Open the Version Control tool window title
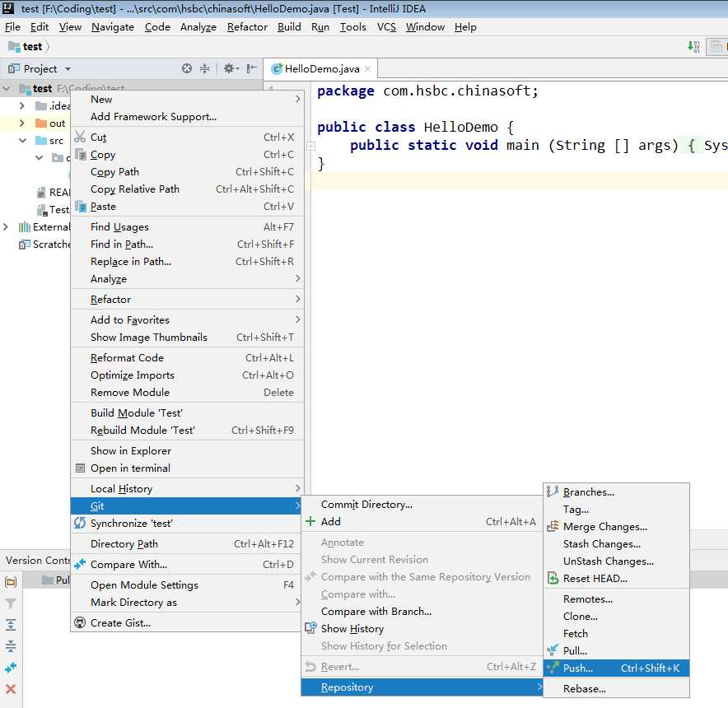The image size is (728, 708). pos(37,560)
